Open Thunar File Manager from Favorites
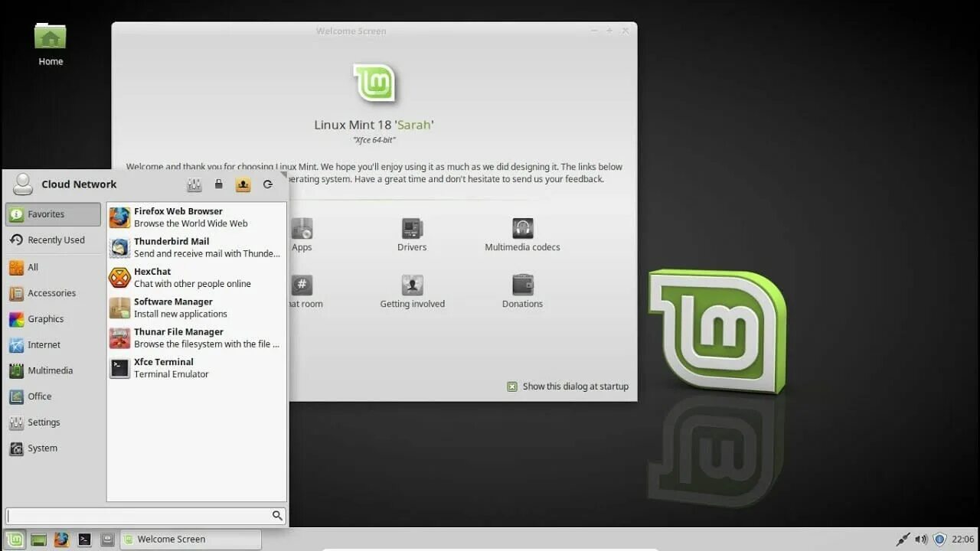Viewport: 980px width, 551px height. click(x=196, y=338)
